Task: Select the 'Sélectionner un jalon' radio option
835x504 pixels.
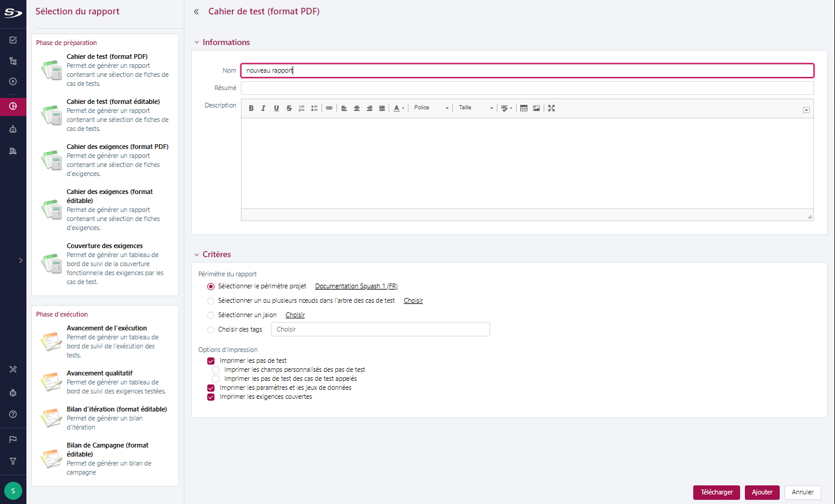Action: [x=211, y=314]
